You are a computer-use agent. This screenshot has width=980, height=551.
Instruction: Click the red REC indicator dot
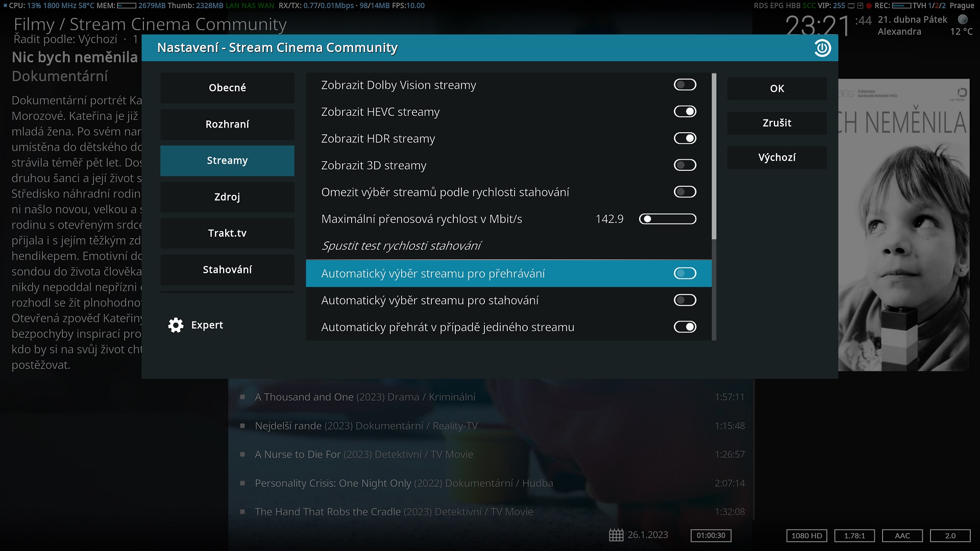click(869, 6)
